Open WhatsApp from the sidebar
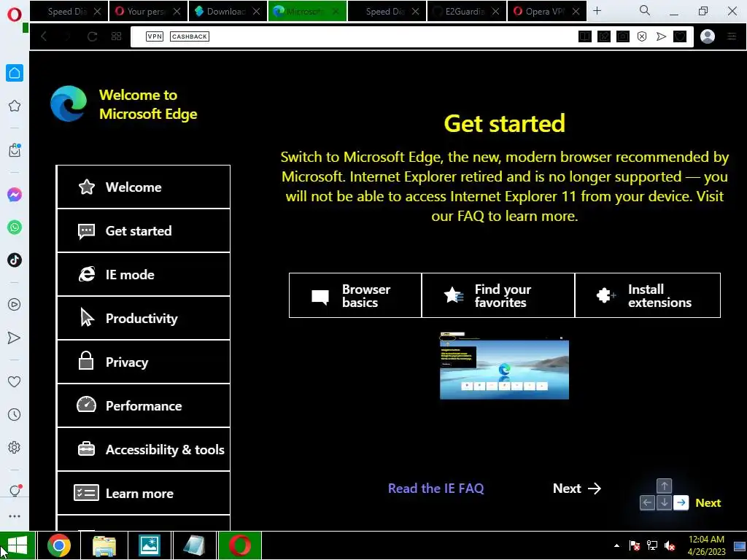 pyautogui.click(x=15, y=227)
